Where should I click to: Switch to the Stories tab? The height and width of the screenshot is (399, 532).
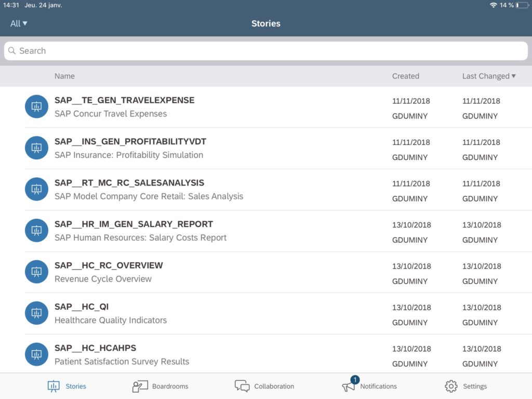[x=66, y=386]
